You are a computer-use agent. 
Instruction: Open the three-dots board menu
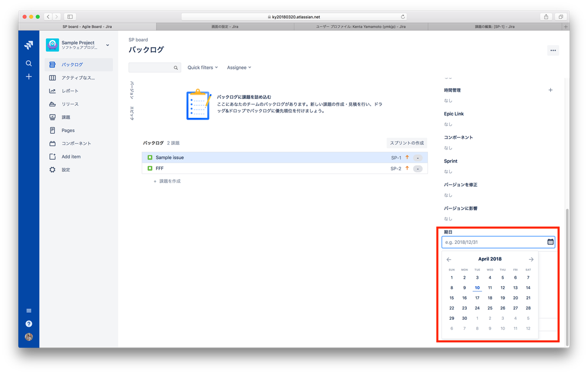[553, 50]
